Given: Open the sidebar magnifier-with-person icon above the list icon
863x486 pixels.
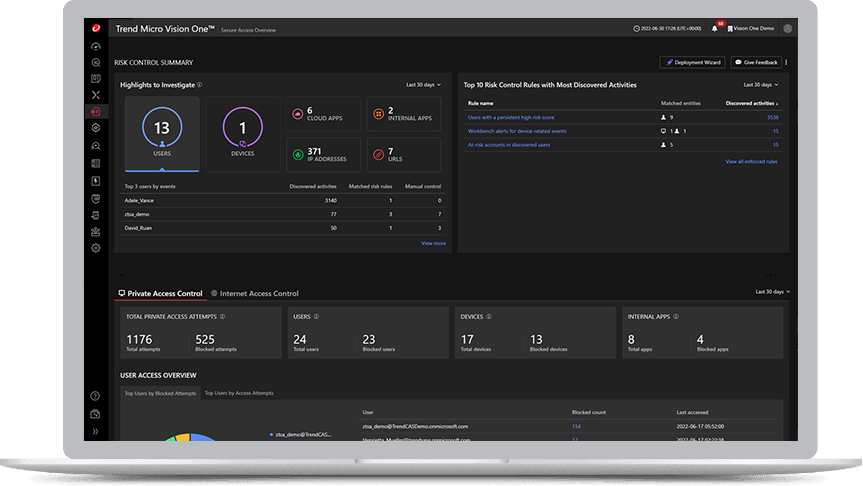Looking at the screenshot, I should [x=96, y=146].
